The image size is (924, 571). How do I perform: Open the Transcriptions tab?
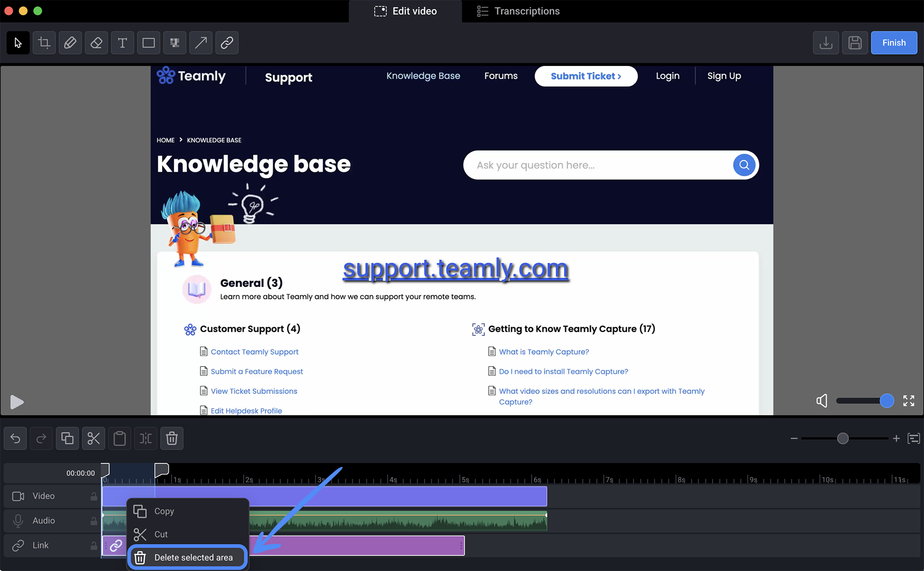pyautogui.click(x=518, y=11)
